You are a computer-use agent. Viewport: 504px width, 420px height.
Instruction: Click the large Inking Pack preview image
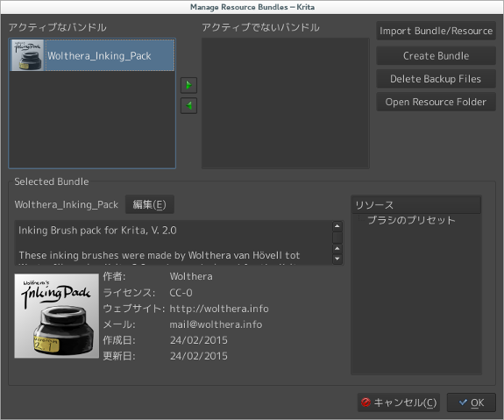(57, 316)
